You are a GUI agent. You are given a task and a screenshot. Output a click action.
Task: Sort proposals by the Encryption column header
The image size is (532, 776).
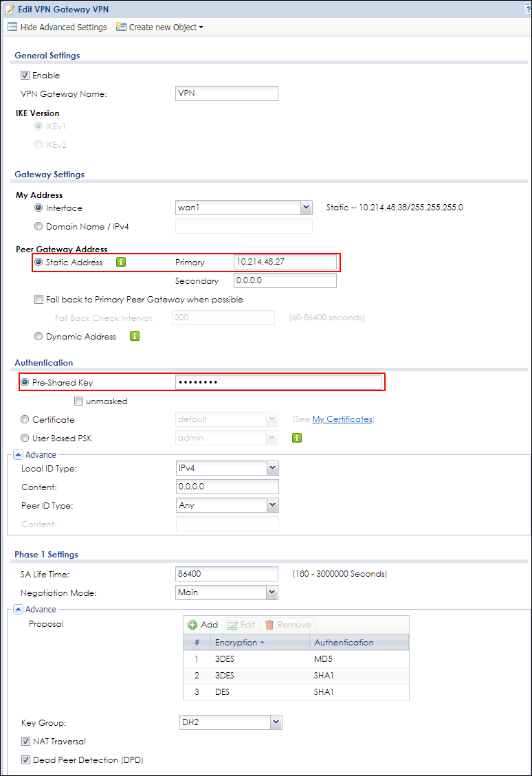click(x=237, y=643)
